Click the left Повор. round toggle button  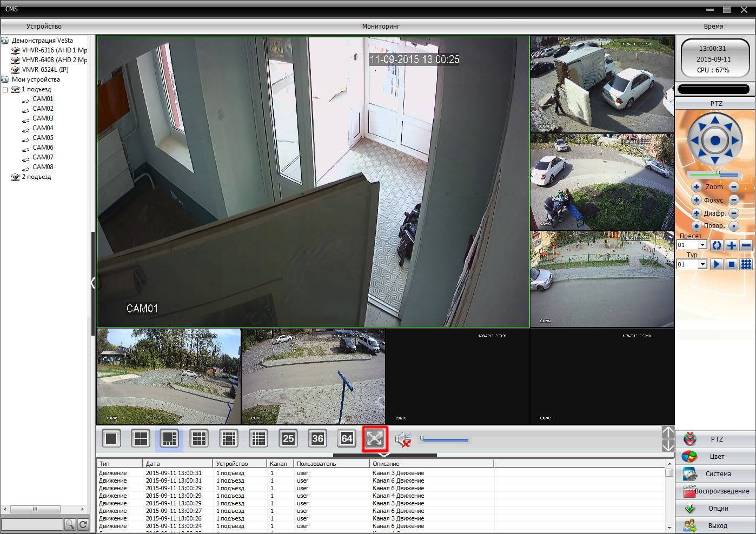[x=697, y=226]
